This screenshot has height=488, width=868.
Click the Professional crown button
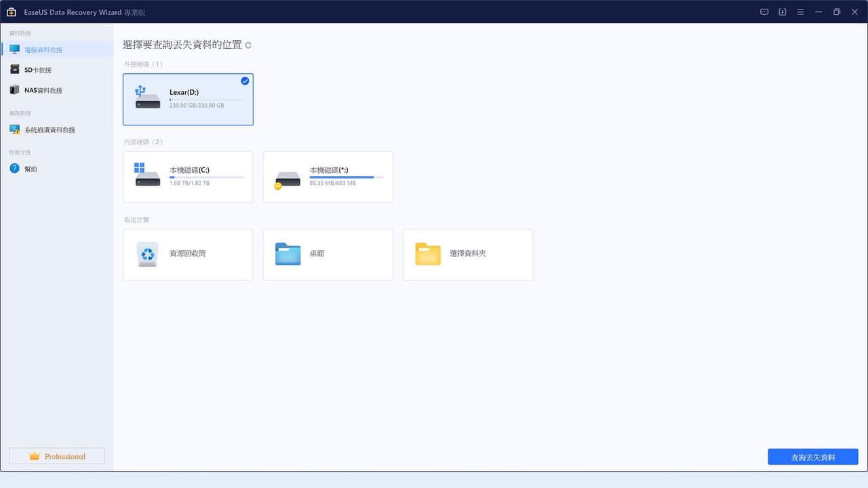pos(57,456)
